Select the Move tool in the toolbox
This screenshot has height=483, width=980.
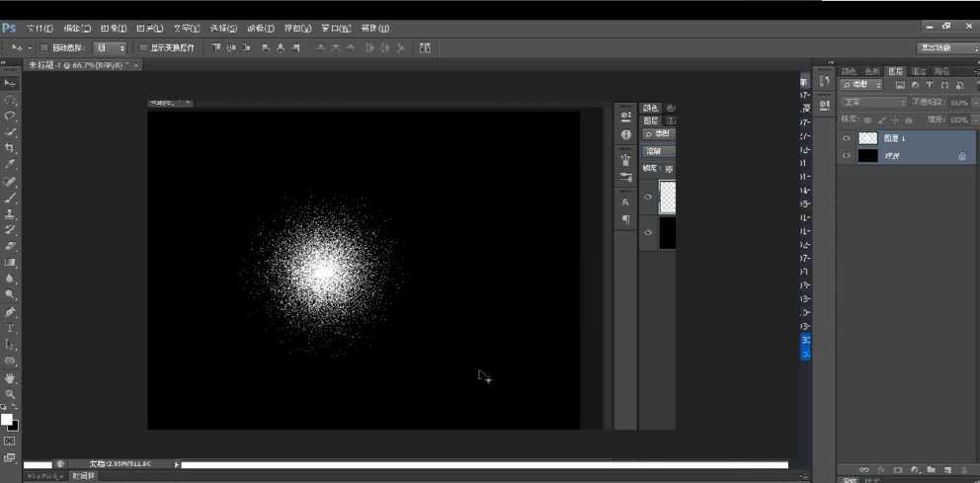(10, 83)
